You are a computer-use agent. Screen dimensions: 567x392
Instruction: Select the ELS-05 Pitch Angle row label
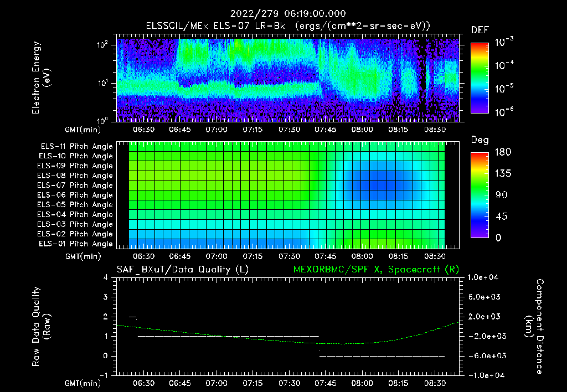coord(75,205)
